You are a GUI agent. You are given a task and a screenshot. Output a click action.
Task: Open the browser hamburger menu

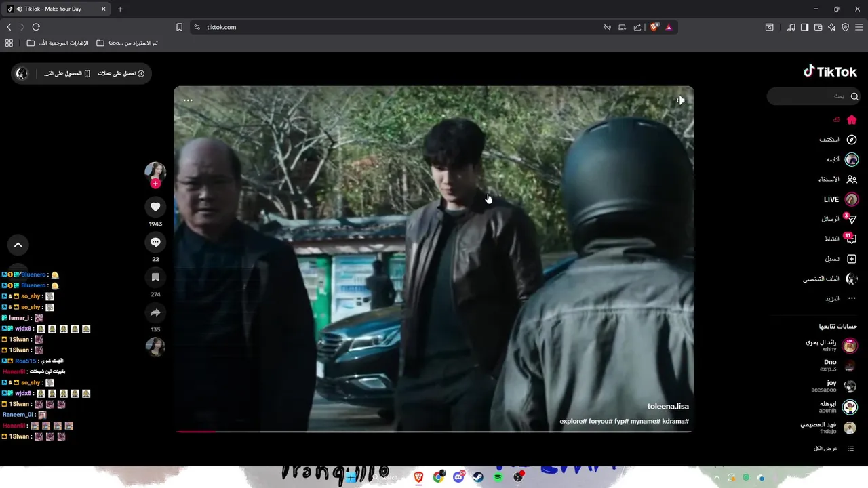[x=859, y=27]
